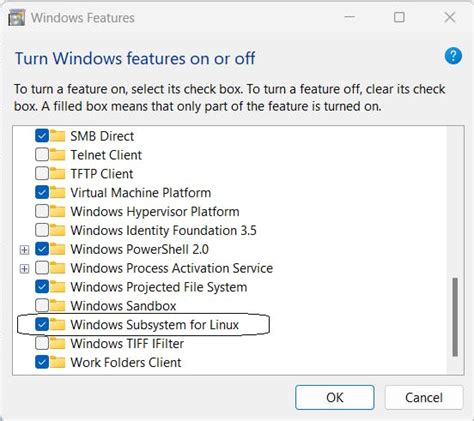Image resolution: width=474 pixels, height=421 pixels.
Task: Click the Windows Features title bar icon
Action: point(17,17)
